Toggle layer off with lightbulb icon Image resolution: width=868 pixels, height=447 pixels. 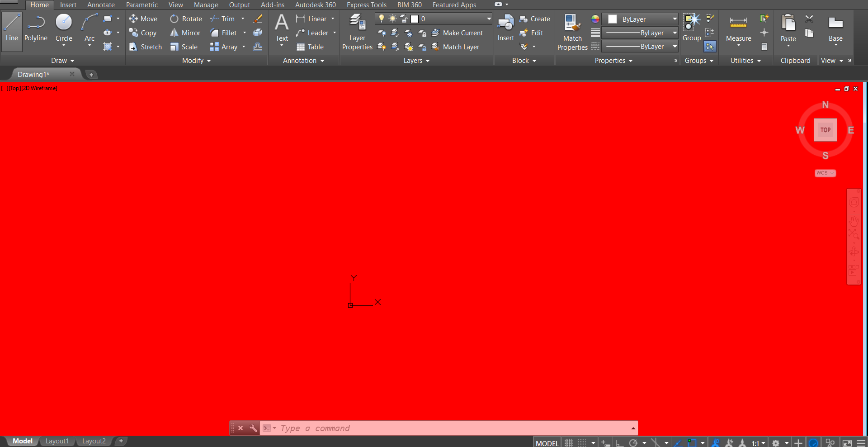coord(381,19)
